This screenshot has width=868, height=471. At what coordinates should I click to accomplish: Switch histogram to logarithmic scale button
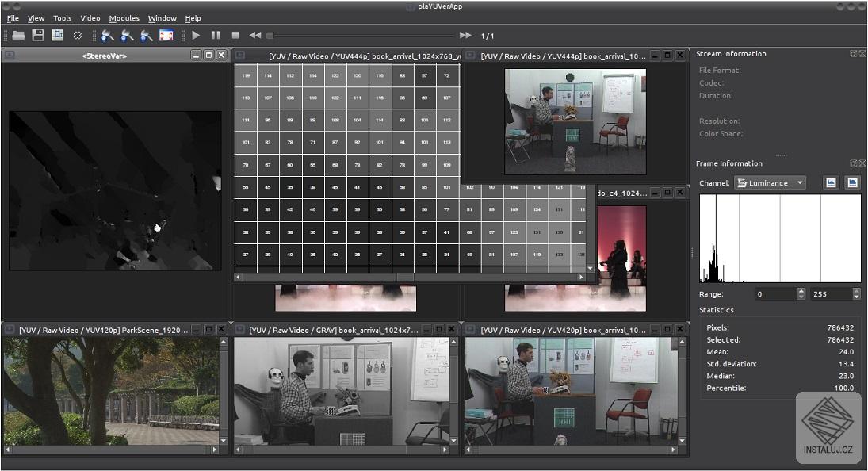click(852, 182)
